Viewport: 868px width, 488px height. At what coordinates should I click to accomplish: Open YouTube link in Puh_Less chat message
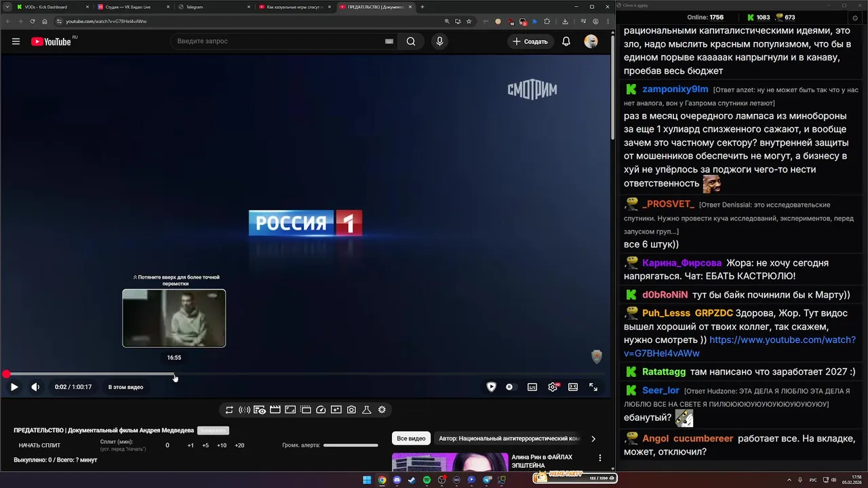point(740,346)
